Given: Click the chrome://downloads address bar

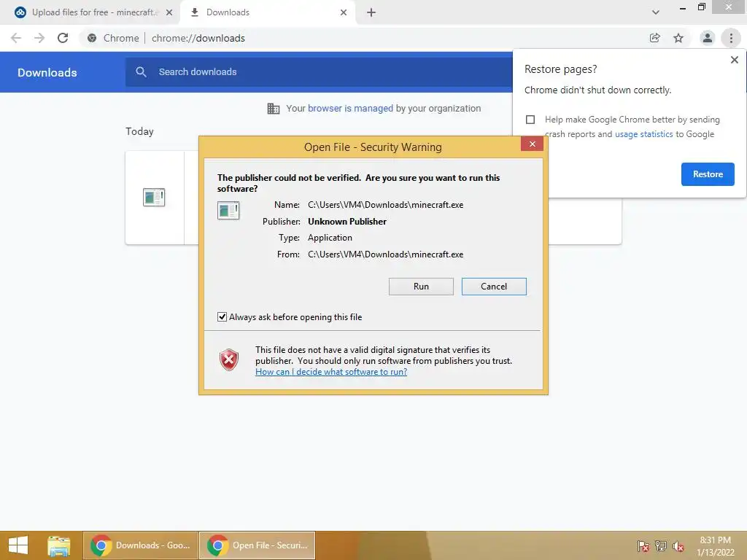Looking at the screenshot, I should pos(198,38).
